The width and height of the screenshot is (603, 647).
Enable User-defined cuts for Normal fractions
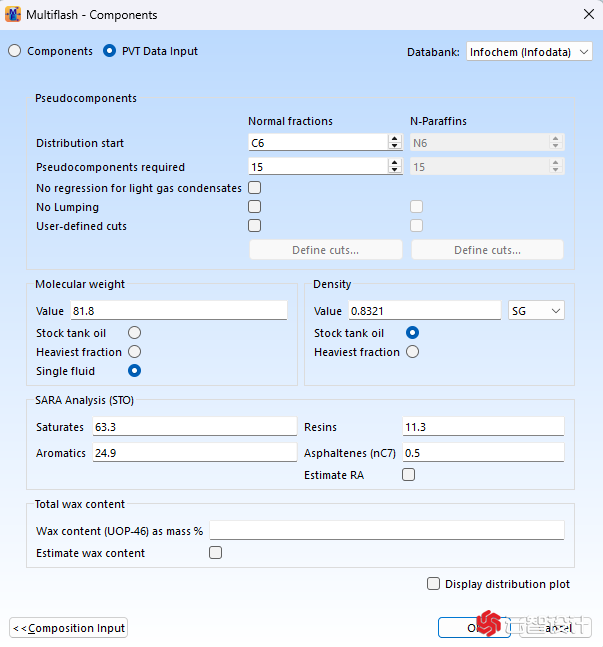[x=255, y=226]
